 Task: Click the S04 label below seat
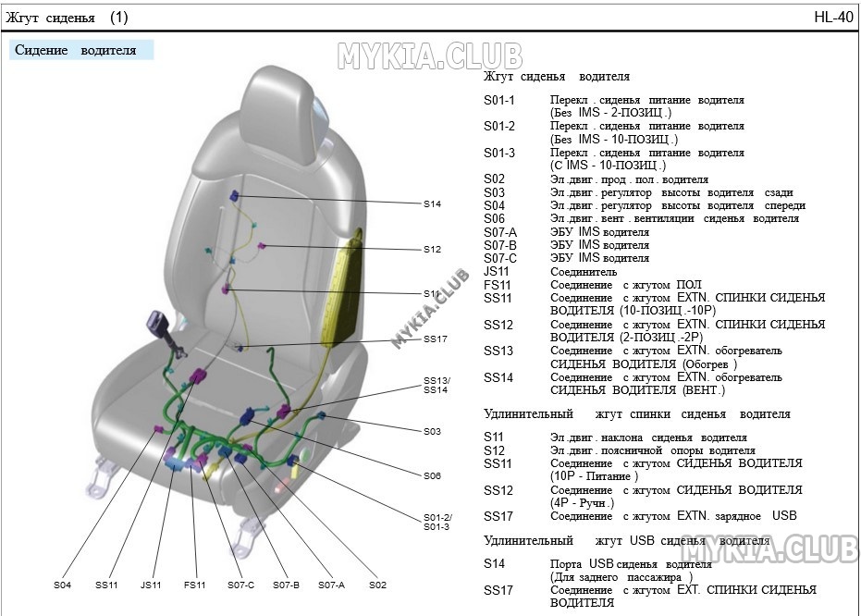tap(63, 585)
